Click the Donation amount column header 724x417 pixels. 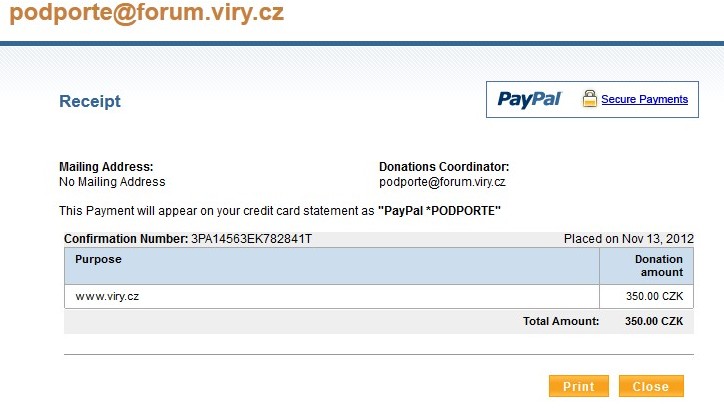tap(659, 265)
